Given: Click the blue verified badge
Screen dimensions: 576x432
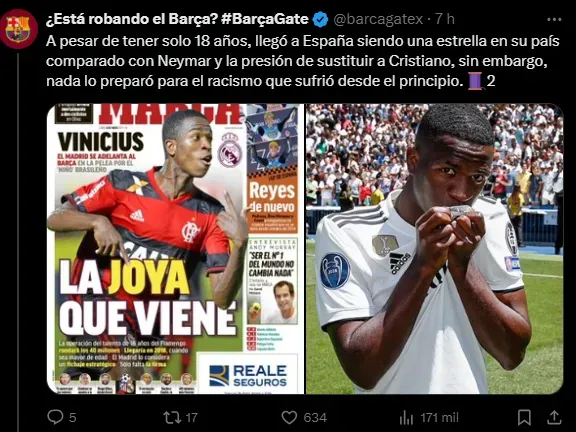Looking at the screenshot, I should pyautogui.click(x=320, y=19).
